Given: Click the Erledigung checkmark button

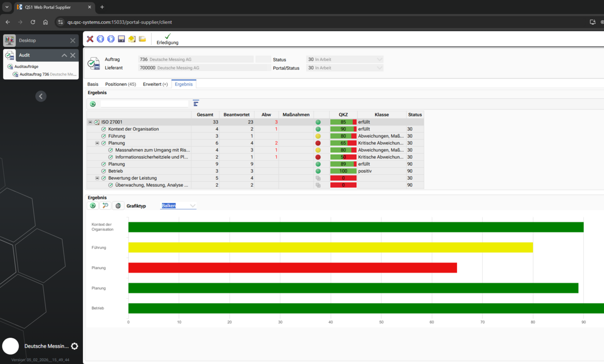Looking at the screenshot, I should (168, 39).
